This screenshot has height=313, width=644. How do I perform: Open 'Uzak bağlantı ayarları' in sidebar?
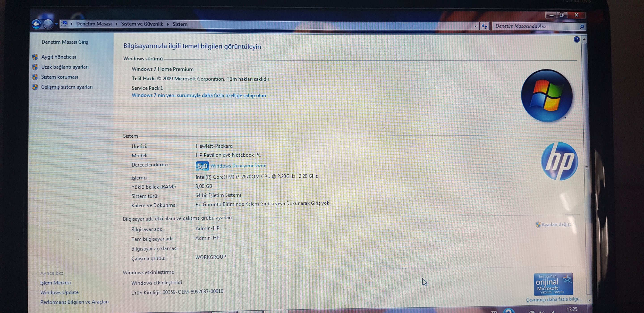[65, 67]
